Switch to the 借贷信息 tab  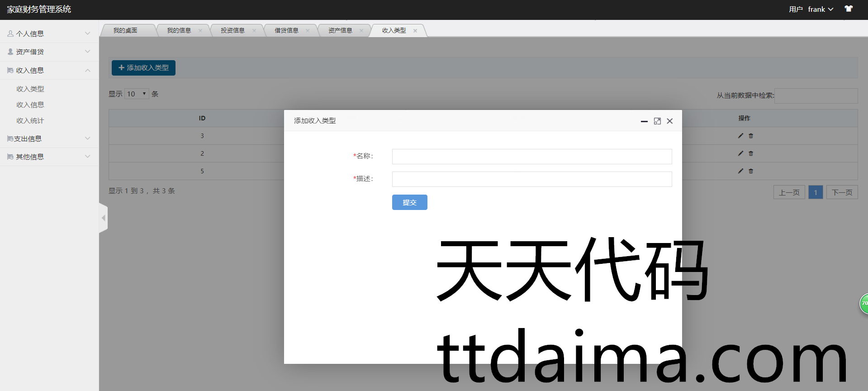click(x=286, y=30)
